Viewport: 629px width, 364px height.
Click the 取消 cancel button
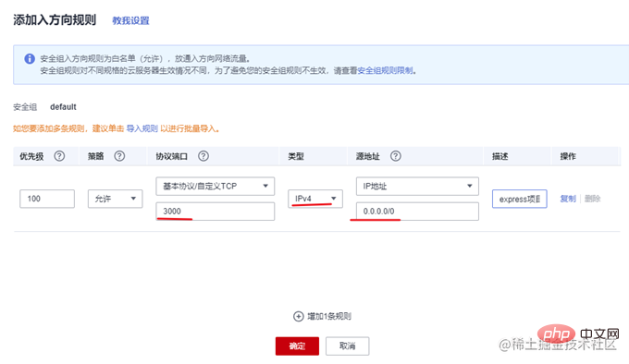tap(348, 346)
